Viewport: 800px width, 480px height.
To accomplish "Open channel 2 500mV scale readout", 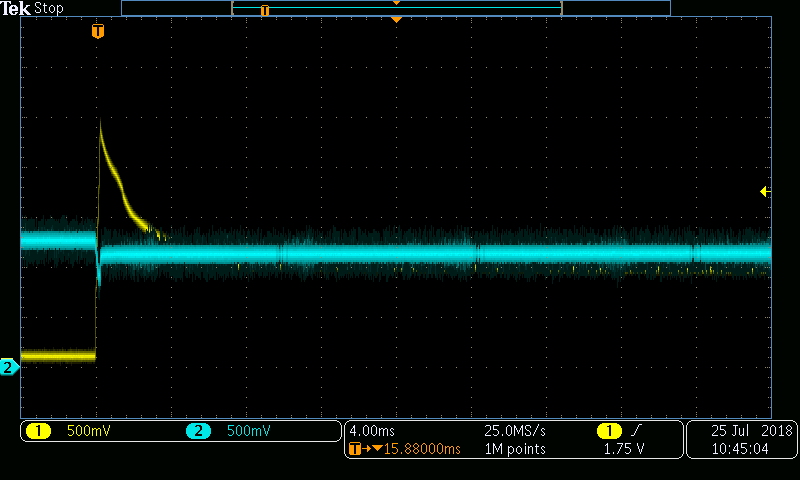I will pos(248,431).
